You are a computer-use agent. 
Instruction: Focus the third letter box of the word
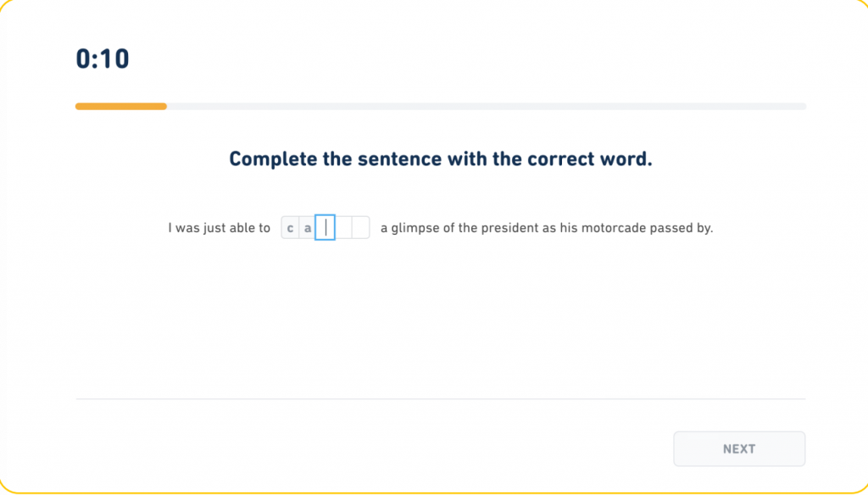tap(325, 228)
